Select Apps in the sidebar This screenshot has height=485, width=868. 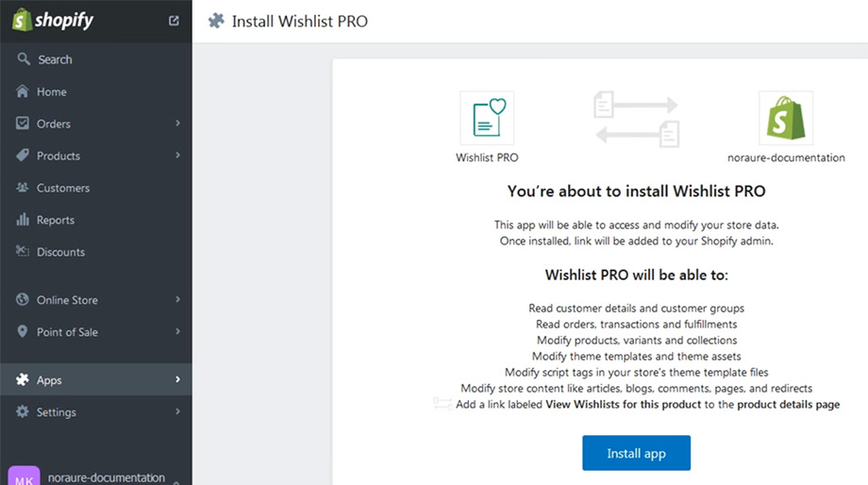(x=96, y=379)
